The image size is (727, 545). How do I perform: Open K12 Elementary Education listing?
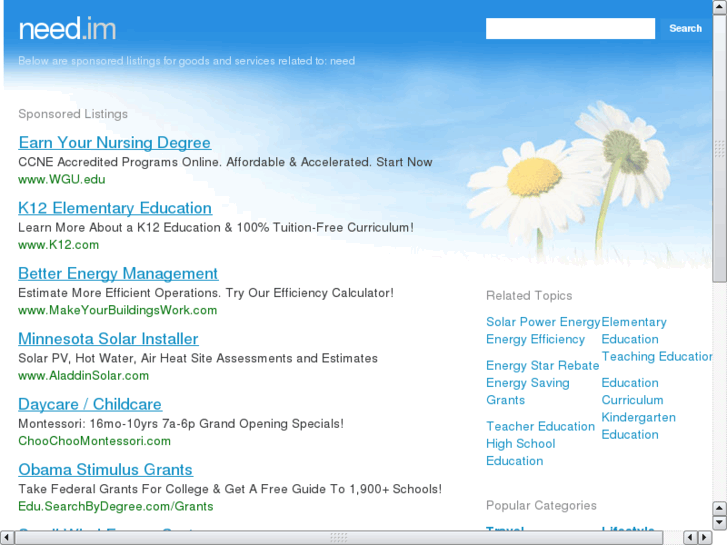(x=115, y=208)
